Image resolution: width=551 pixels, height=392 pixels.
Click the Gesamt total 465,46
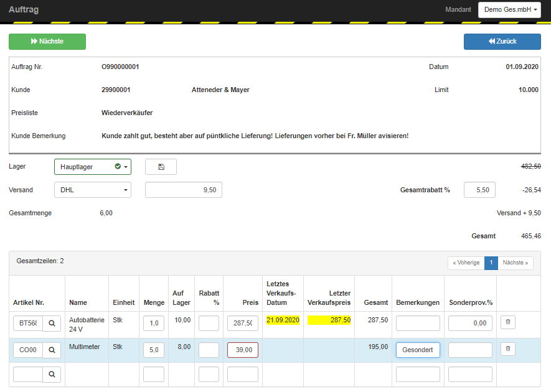pos(531,236)
